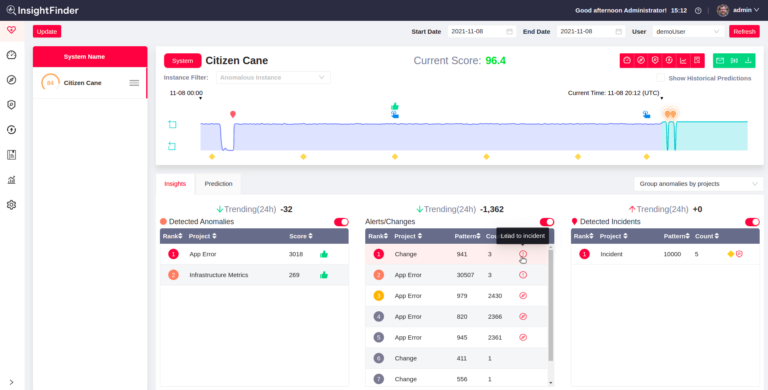Click the report search icon in the red toolbar
This screenshot has height=390, width=768.
(x=697, y=61)
